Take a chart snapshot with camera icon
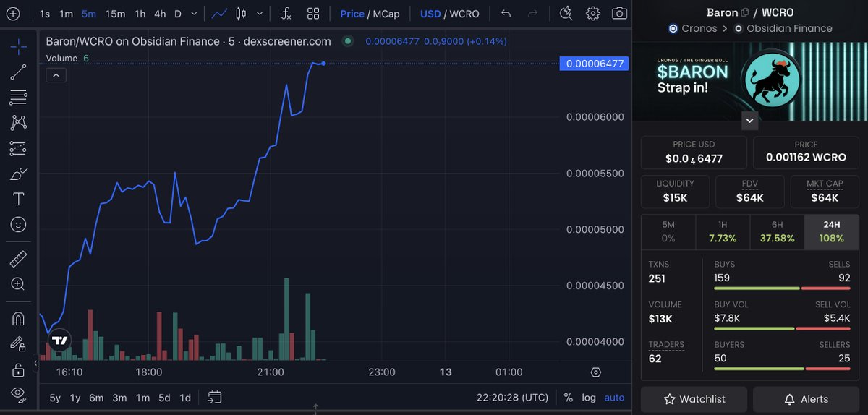This screenshot has height=415, width=868. (619, 14)
